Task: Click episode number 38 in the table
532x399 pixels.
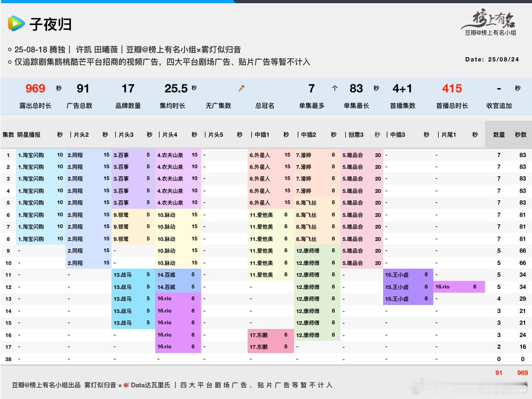Action: click(x=9, y=359)
